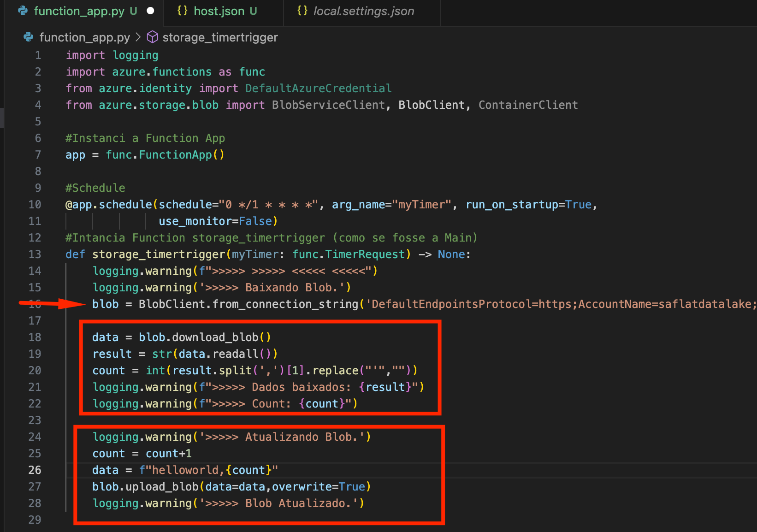Viewport: 757px width, 532px height.
Task: Click the cube symbol icon in breadcrumb
Action: click(x=153, y=37)
